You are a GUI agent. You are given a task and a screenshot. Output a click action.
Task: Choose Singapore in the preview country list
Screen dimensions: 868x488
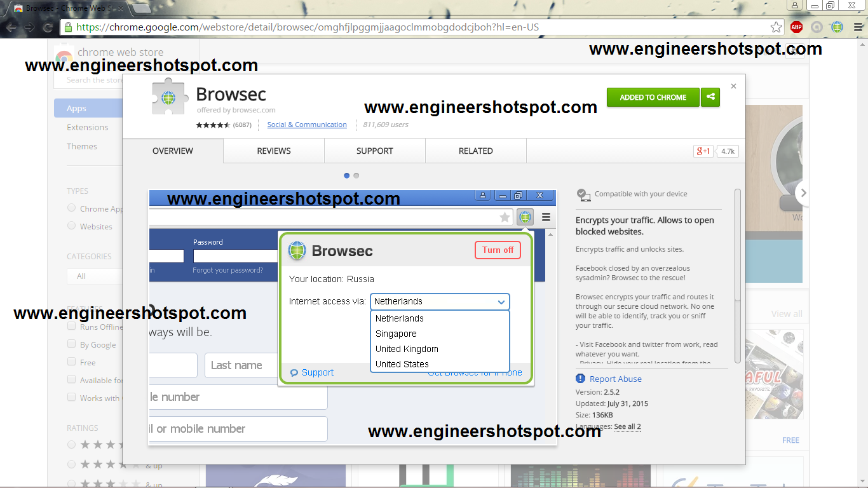tap(440, 334)
